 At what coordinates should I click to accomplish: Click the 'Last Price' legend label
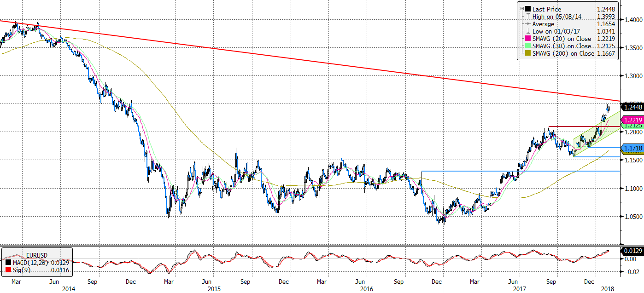point(547,9)
